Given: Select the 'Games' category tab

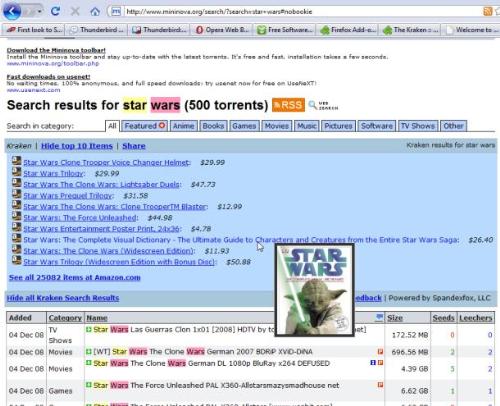Looking at the screenshot, I should tap(244, 126).
